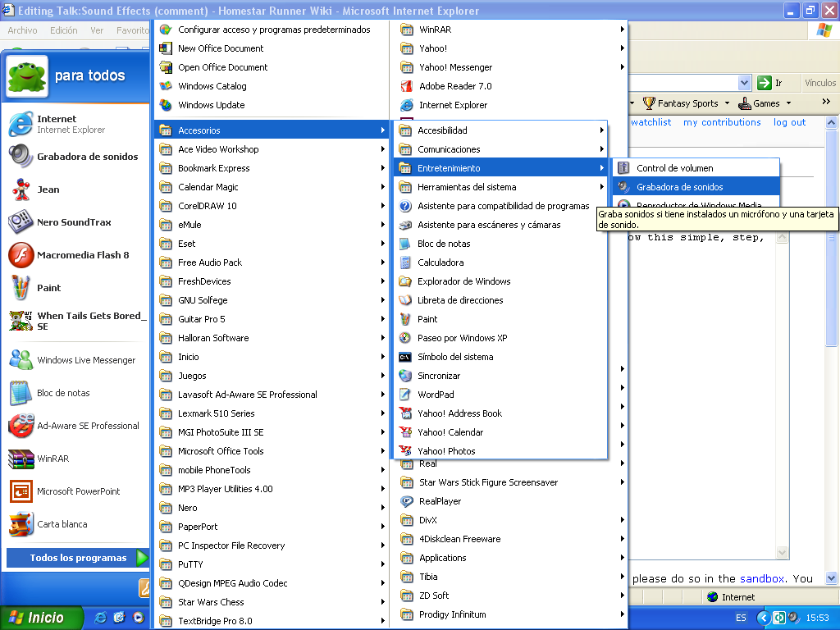This screenshot has width=840, height=630.
Task: Open Libreta de direcciones
Action: point(500,300)
